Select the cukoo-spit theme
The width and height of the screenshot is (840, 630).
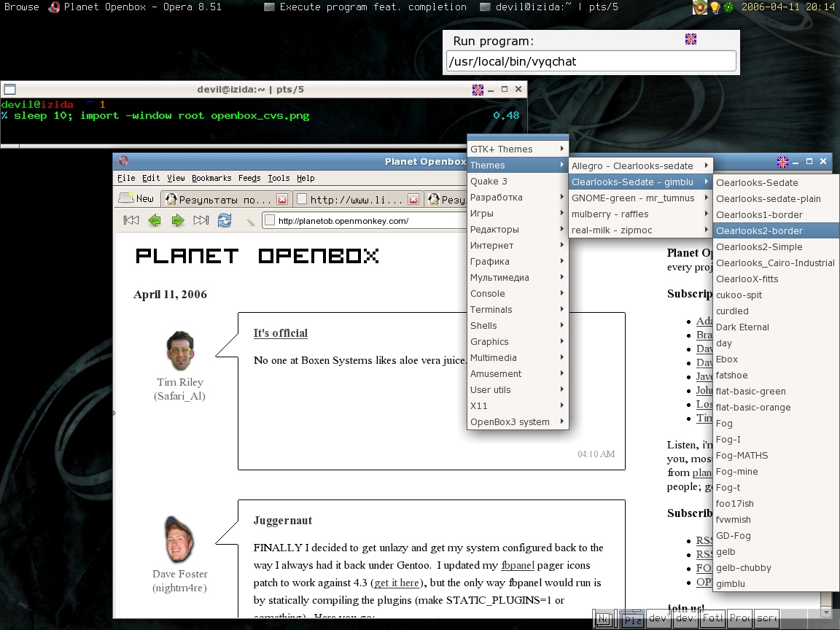pos(777,295)
